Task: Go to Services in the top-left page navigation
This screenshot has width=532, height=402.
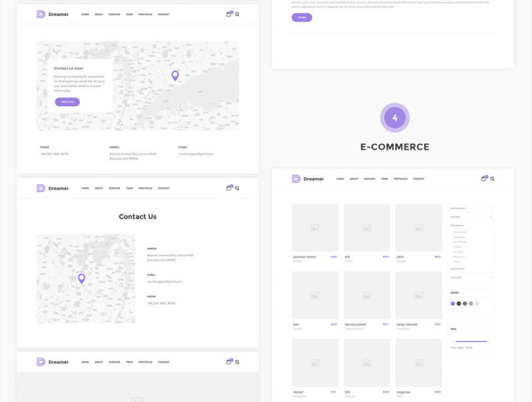Action: tap(114, 14)
